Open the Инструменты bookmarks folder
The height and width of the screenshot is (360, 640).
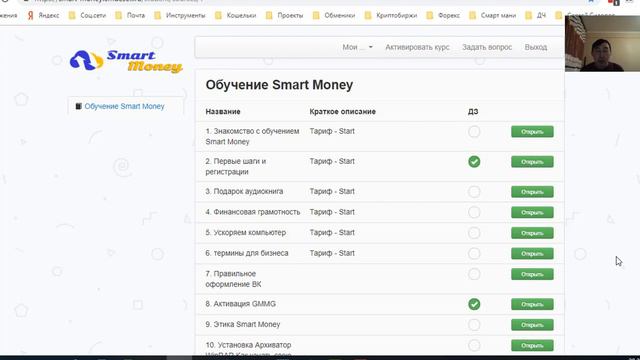click(x=180, y=16)
